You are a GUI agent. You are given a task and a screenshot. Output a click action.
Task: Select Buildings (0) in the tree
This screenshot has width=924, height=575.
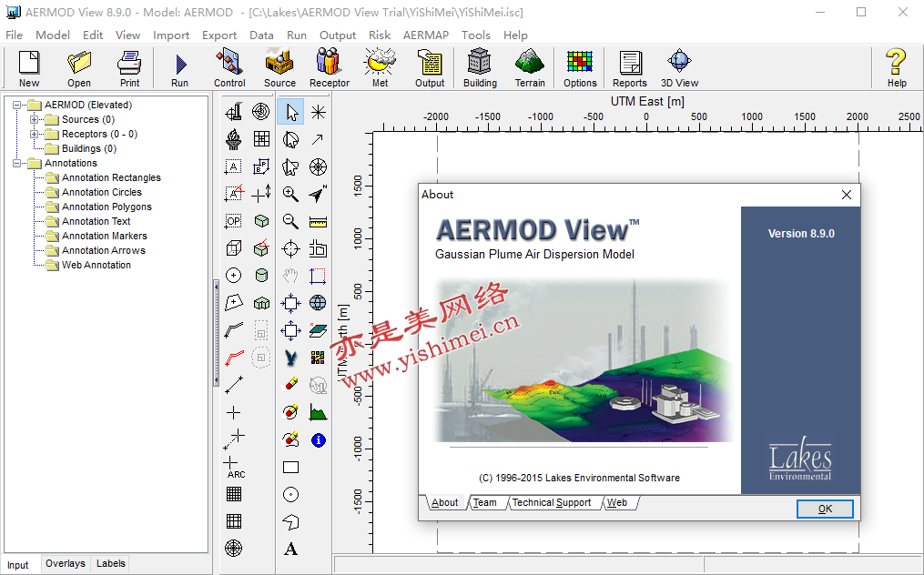(x=89, y=148)
